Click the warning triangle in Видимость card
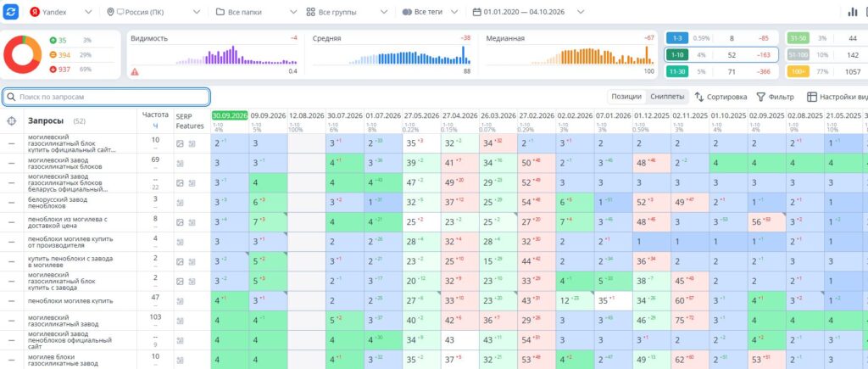 click(135, 71)
